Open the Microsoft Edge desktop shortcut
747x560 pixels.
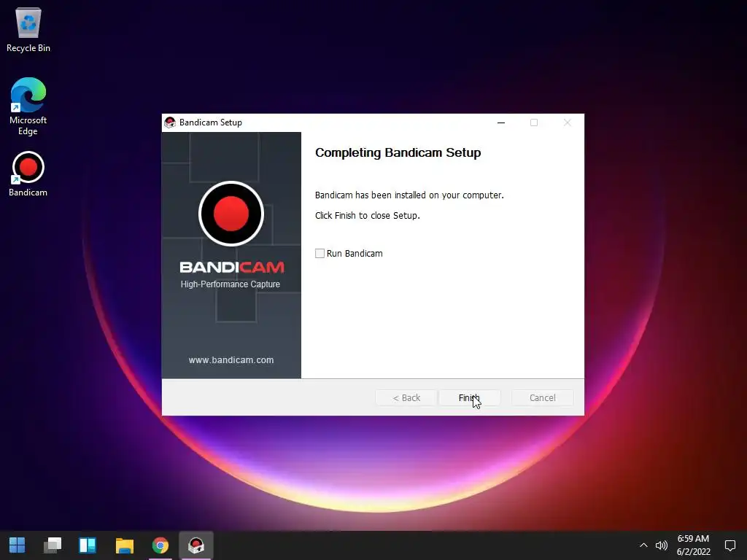(x=28, y=106)
